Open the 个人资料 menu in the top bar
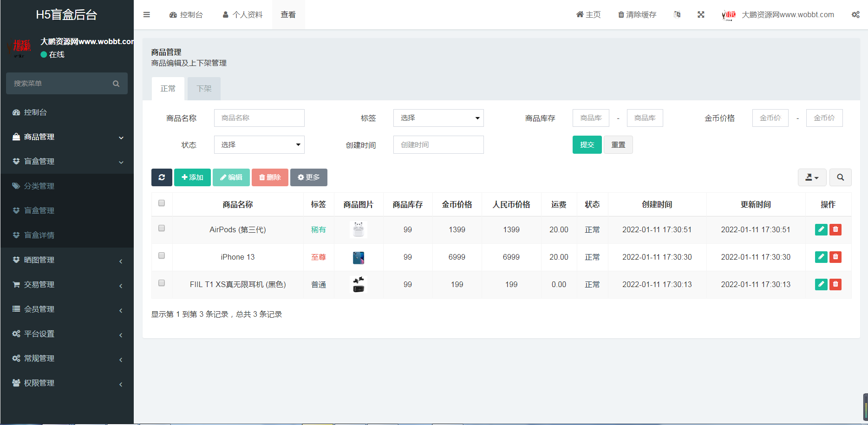The height and width of the screenshot is (425, 868). 242,14
